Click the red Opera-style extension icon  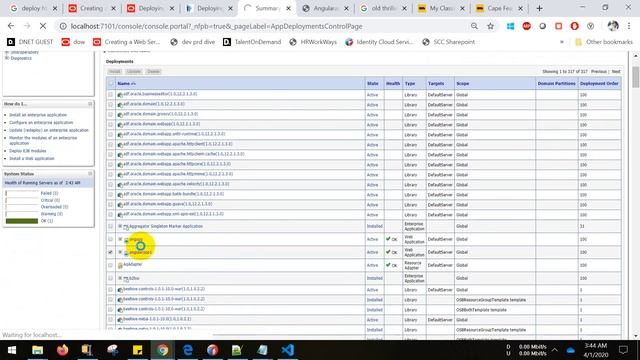575,26
